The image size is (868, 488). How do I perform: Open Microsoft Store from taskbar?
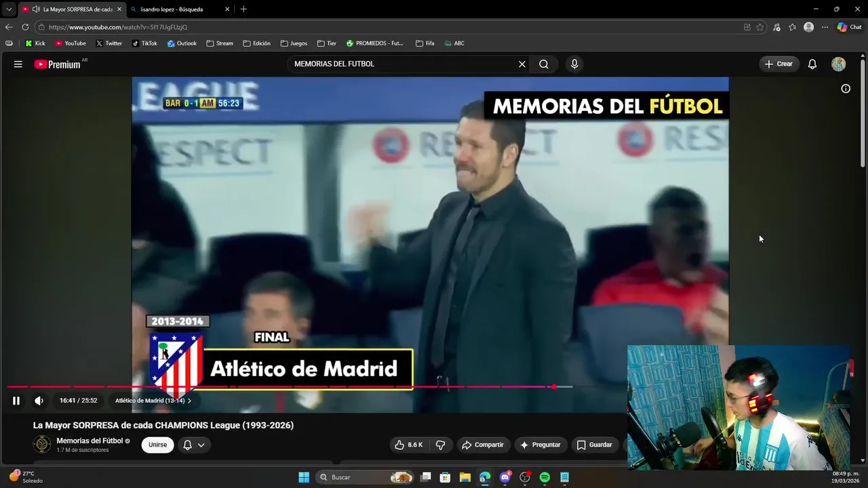445,477
